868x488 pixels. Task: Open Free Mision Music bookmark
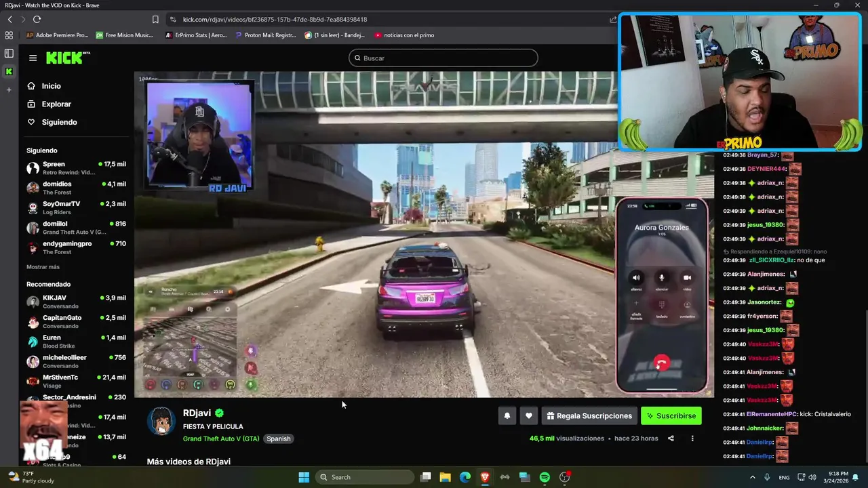tap(124, 35)
